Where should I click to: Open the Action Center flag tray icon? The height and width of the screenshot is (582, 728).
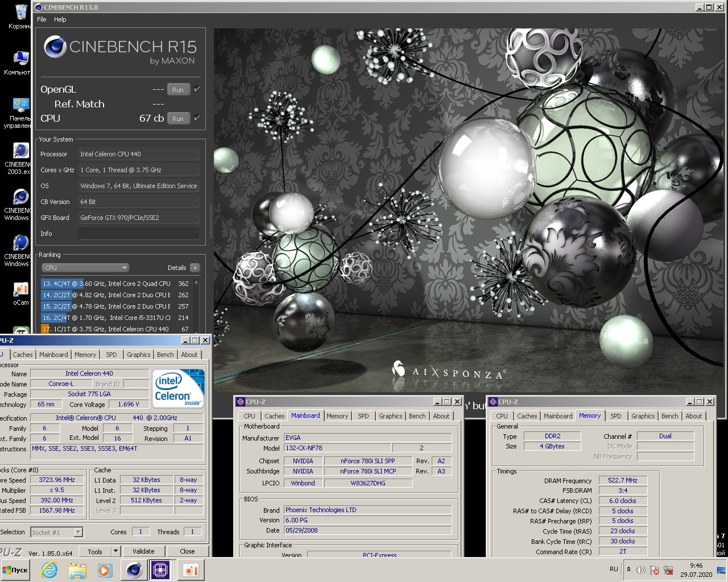[655, 570]
